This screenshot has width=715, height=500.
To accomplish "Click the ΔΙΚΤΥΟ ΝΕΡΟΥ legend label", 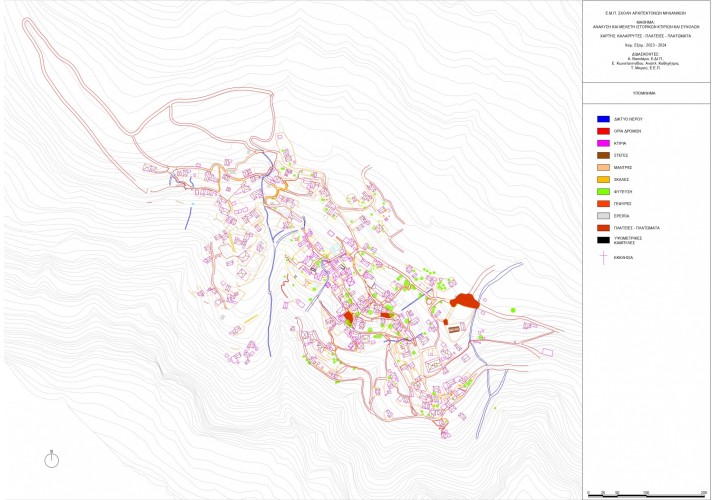I will pyautogui.click(x=628, y=119).
